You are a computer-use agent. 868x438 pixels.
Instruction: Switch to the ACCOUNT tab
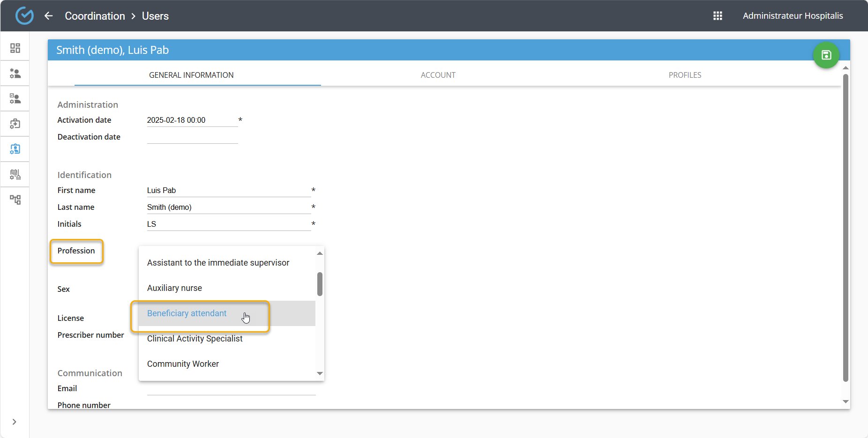(x=438, y=75)
